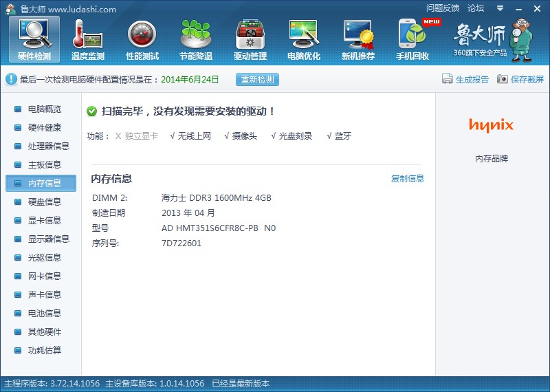Open the title bar dropdown arrow menu
This screenshot has height=392, width=550.
(x=500, y=8)
